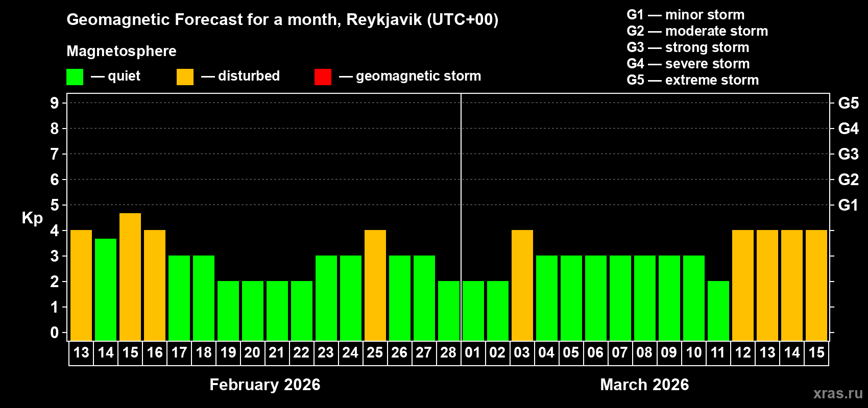
Task: Click date label 13 under February
Action: [x=81, y=353]
